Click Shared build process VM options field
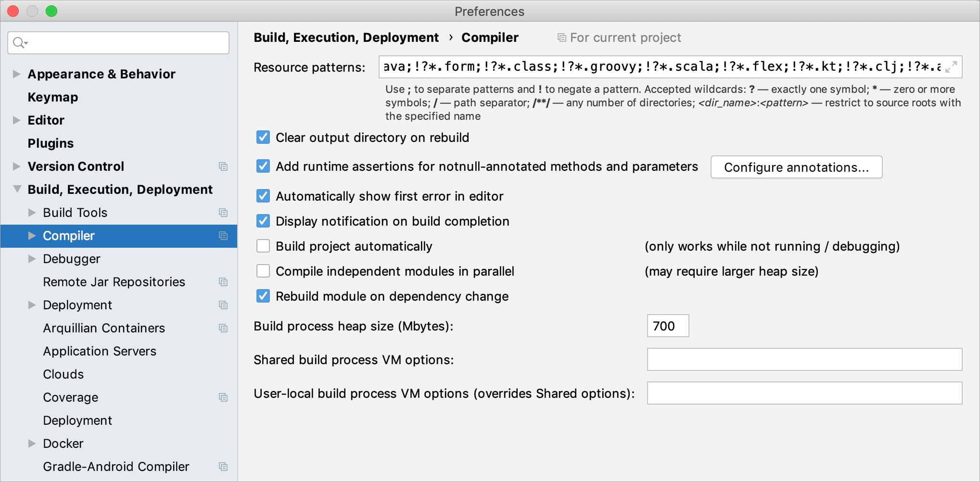 (804, 359)
